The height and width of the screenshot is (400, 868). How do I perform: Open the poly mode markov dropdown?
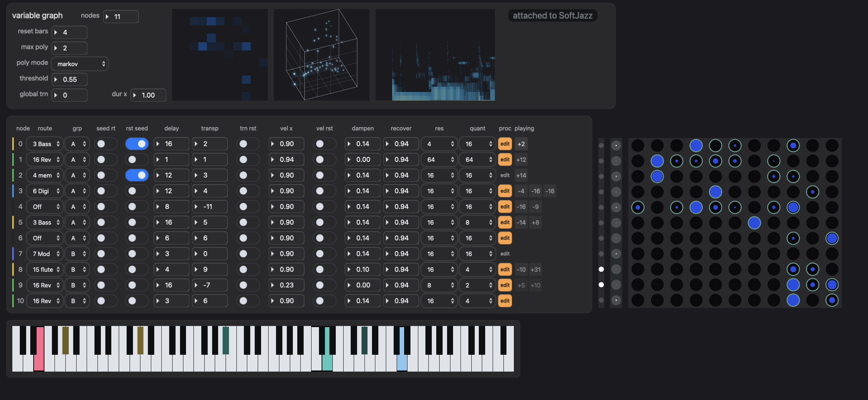click(80, 64)
